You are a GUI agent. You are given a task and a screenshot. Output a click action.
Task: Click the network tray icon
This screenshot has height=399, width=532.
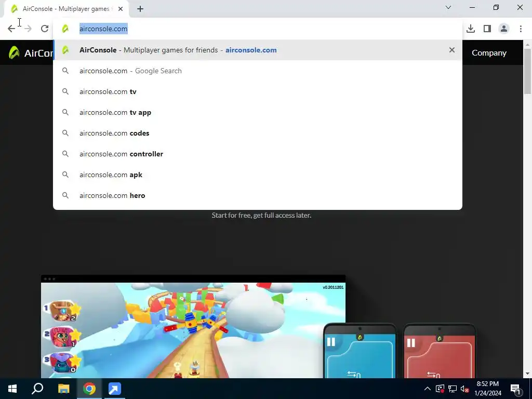453,389
